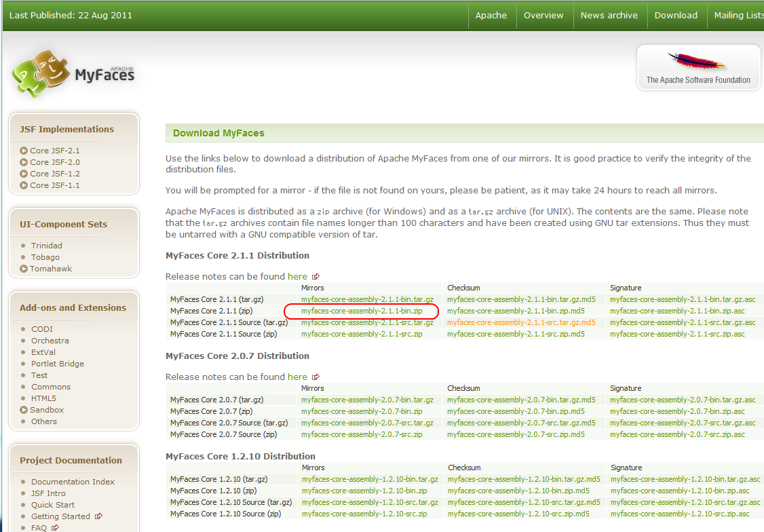764x532 pixels.
Task: Open Orchestra extension link
Action: coord(50,341)
